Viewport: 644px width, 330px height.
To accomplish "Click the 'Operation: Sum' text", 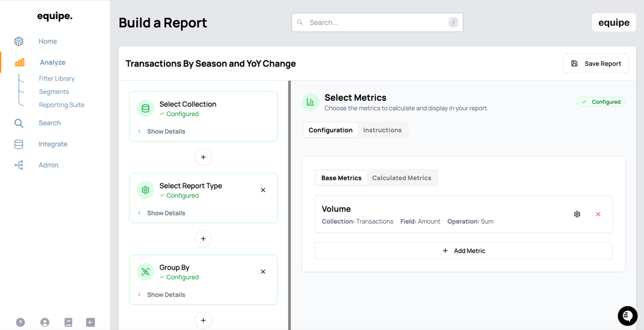I will (470, 222).
